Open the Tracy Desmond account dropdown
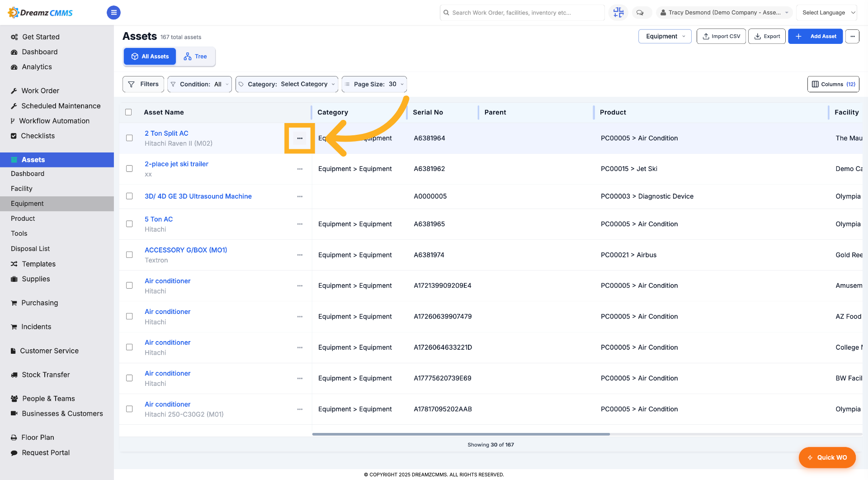The image size is (868, 480). pyautogui.click(x=724, y=13)
